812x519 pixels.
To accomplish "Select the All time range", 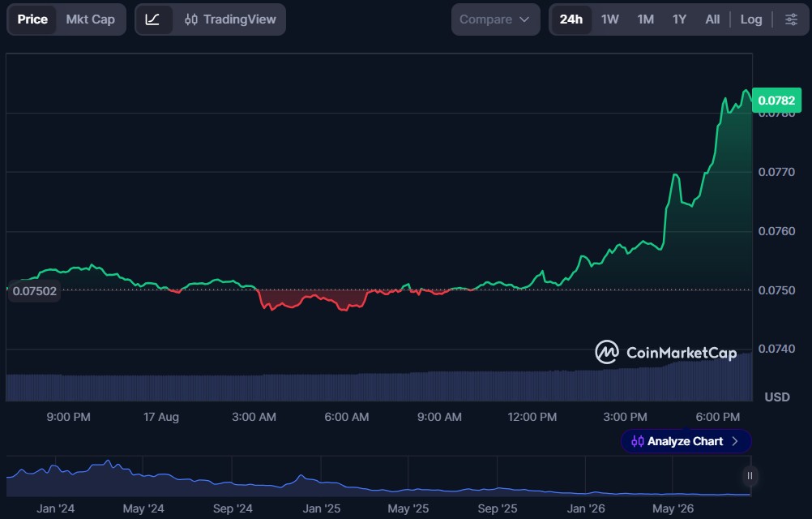I will (712, 19).
